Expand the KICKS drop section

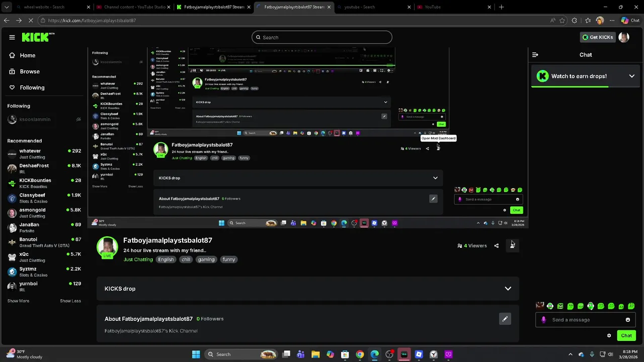point(307,289)
